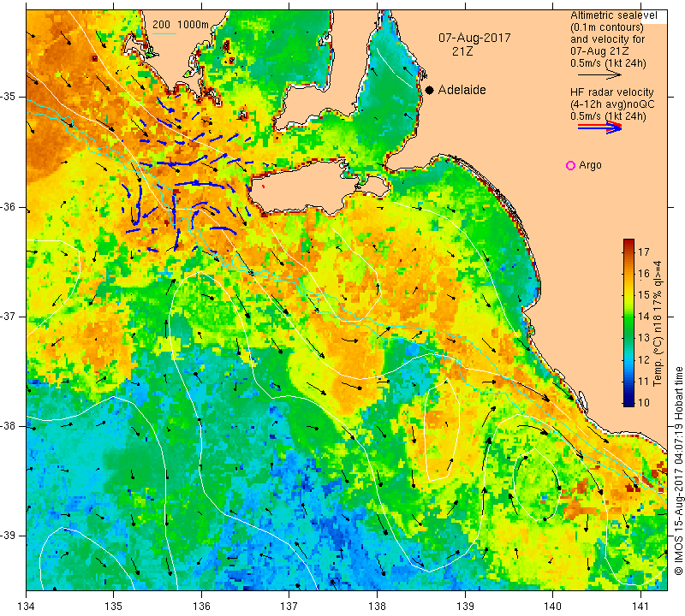The image size is (685, 616).
Task: Click the Adelaide map label
Action: 462,90
